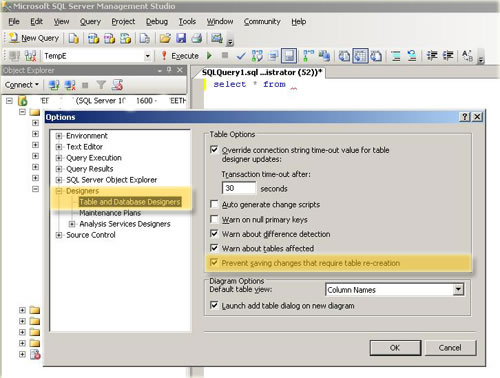Expand the Analysis Services Designers node

click(x=72, y=224)
